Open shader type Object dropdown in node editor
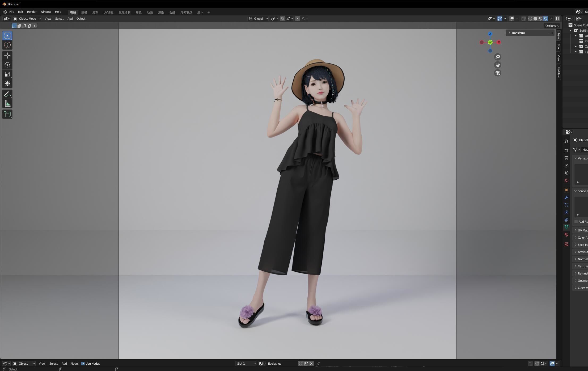The height and width of the screenshot is (371, 588). coord(24,364)
